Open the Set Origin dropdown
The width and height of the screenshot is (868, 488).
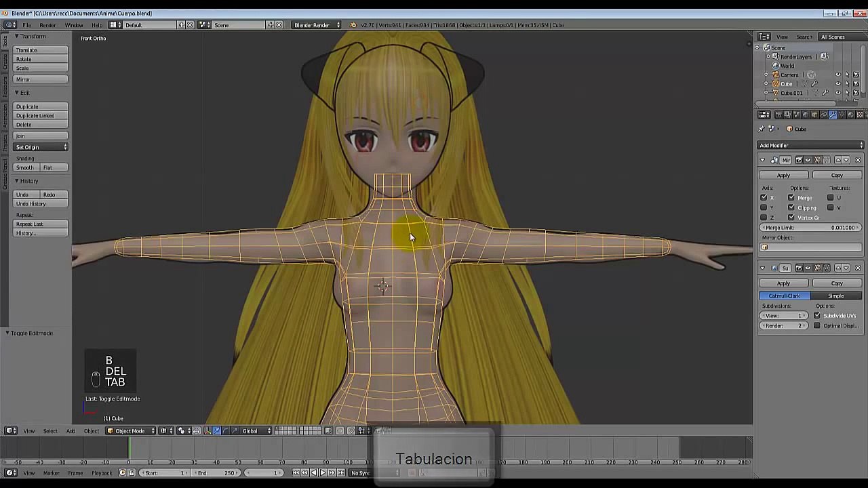(41, 147)
